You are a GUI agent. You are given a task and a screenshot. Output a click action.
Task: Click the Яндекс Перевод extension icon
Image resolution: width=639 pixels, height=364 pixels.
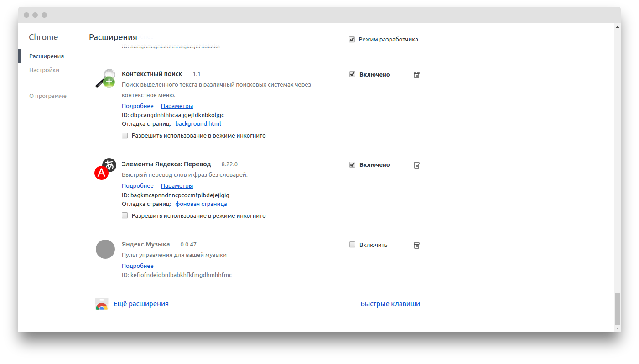[105, 169]
